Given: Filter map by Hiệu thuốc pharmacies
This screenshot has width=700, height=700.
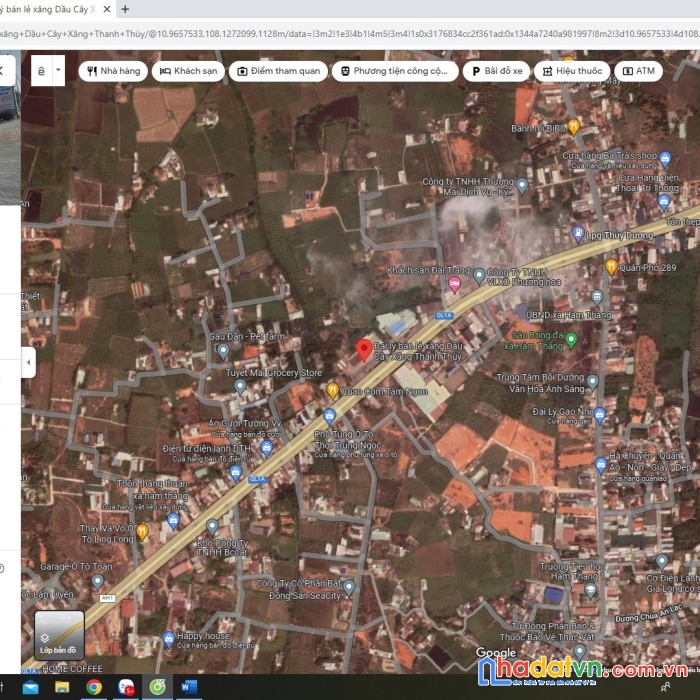Looking at the screenshot, I should click(571, 71).
